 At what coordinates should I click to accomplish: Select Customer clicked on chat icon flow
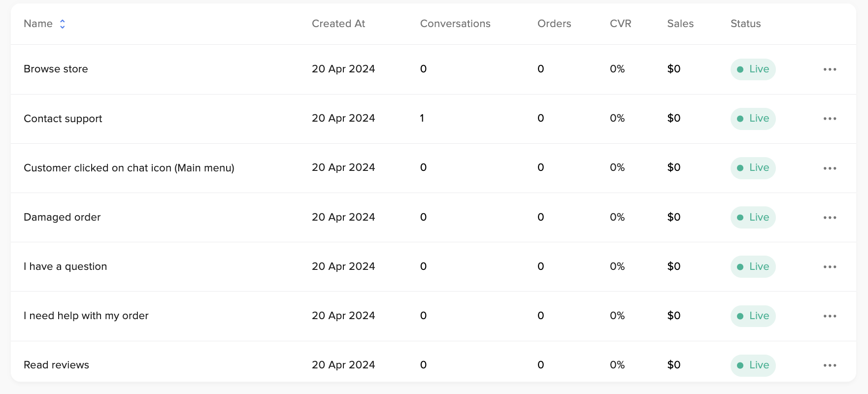[129, 168]
